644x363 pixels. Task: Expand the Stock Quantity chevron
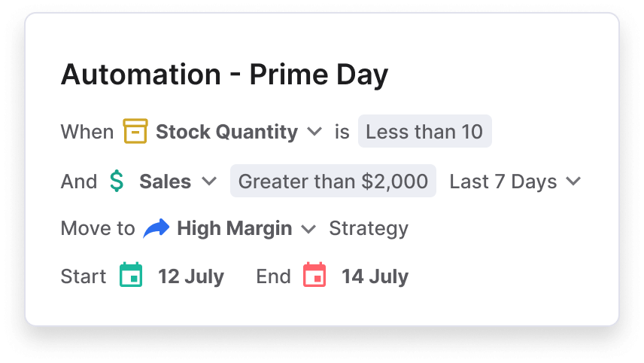(x=314, y=132)
